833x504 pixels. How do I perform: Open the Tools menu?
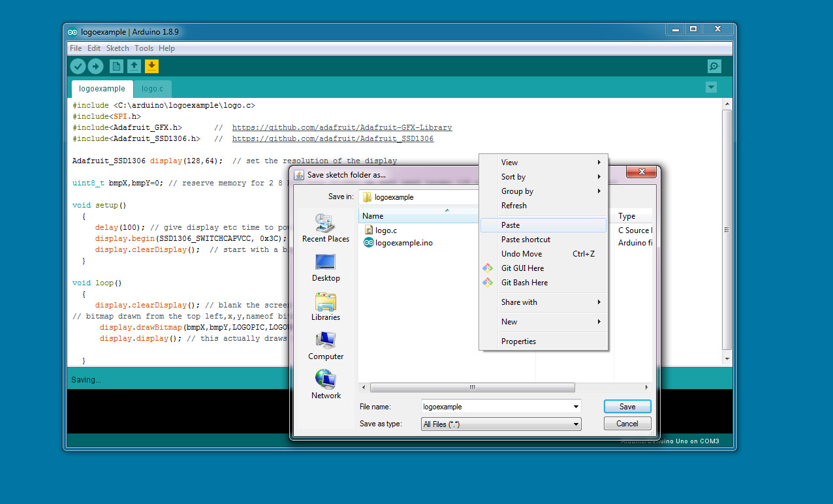coord(144,48)
